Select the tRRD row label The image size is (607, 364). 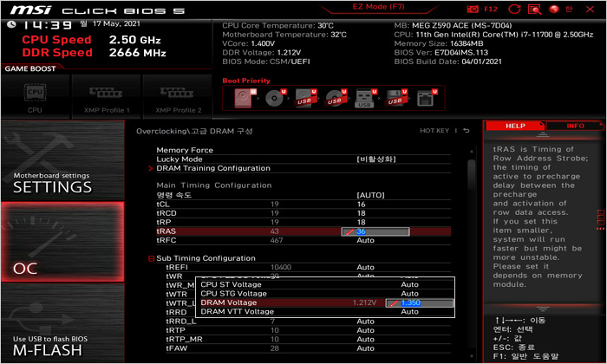[x=176, y=312]
